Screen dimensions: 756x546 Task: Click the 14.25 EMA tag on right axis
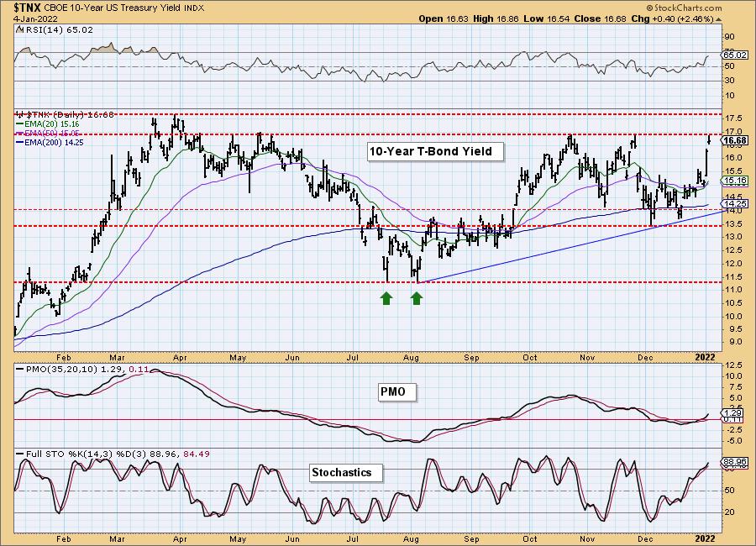click(x=735, y=203)
